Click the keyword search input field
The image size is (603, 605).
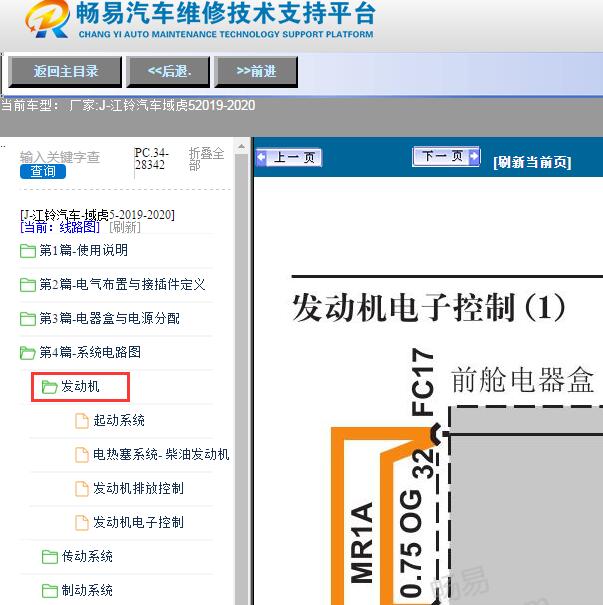click(60, 157)
